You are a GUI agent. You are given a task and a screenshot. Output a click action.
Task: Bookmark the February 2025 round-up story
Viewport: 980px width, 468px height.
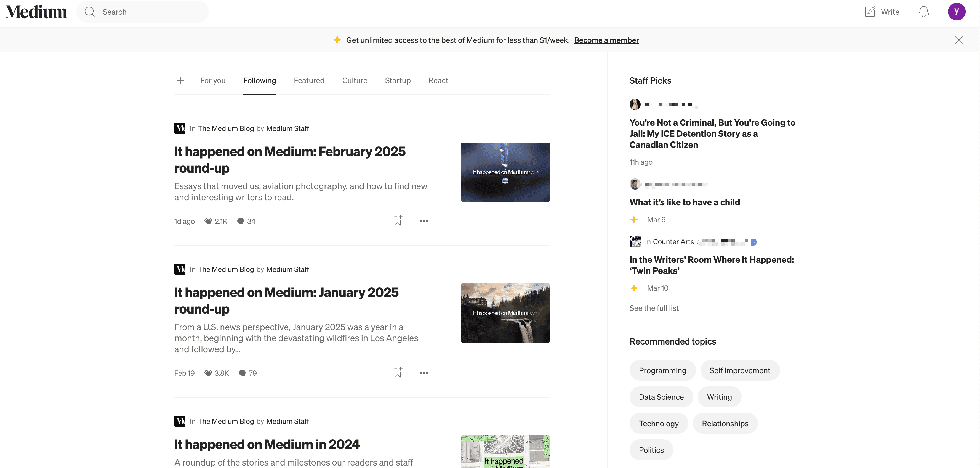click(397, 220)
